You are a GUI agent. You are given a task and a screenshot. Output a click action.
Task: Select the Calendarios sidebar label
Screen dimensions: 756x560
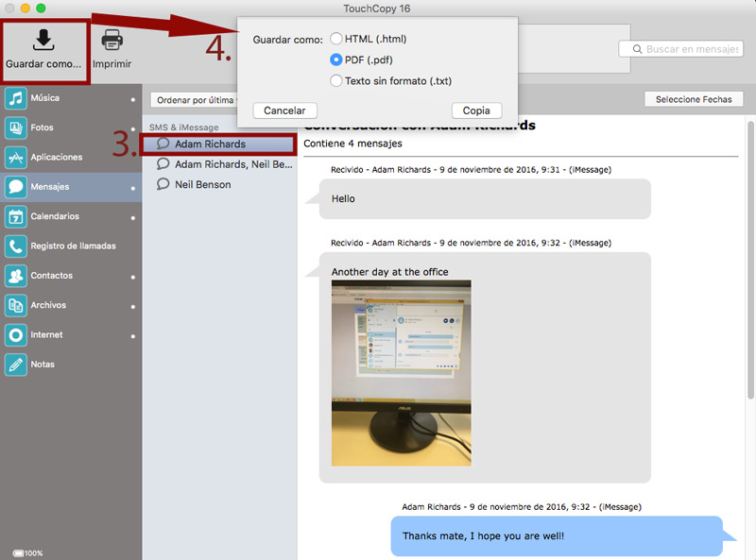pyautogui.click(x=55, y=216)
